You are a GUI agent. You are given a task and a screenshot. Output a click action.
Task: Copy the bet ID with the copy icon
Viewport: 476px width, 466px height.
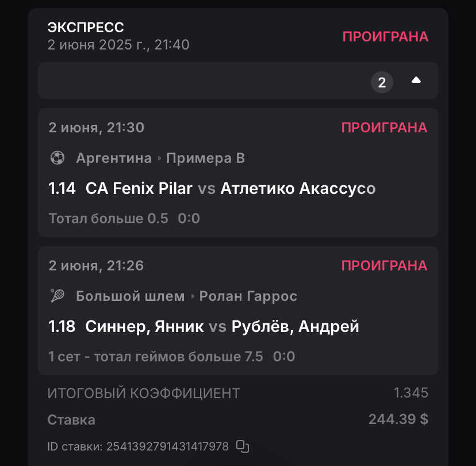click(x=243, y=446)
